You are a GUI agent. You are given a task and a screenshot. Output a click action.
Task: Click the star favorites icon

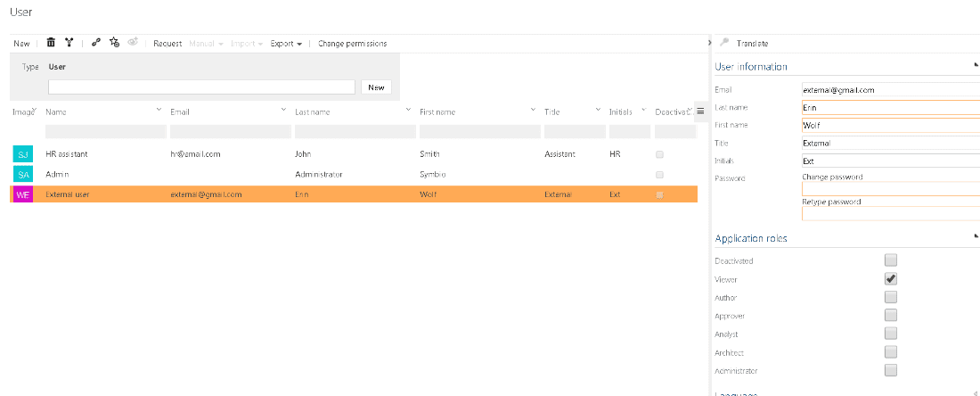(x=114, y=43)
